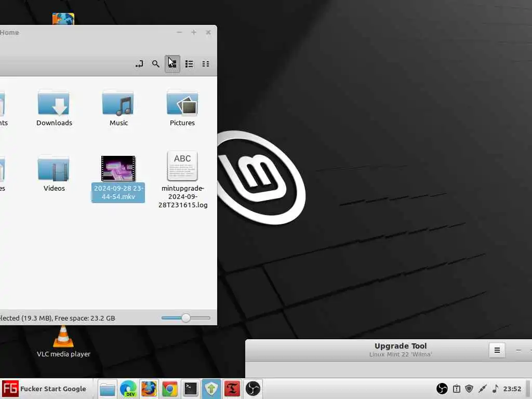Screen dimensions: 532x399
Task: Minimize the Home file manager window
Action: 179,32
